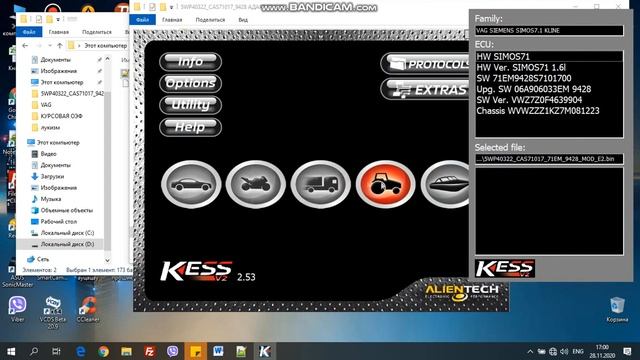Open Файл tab in right Explorer window

tap(142, 20)
